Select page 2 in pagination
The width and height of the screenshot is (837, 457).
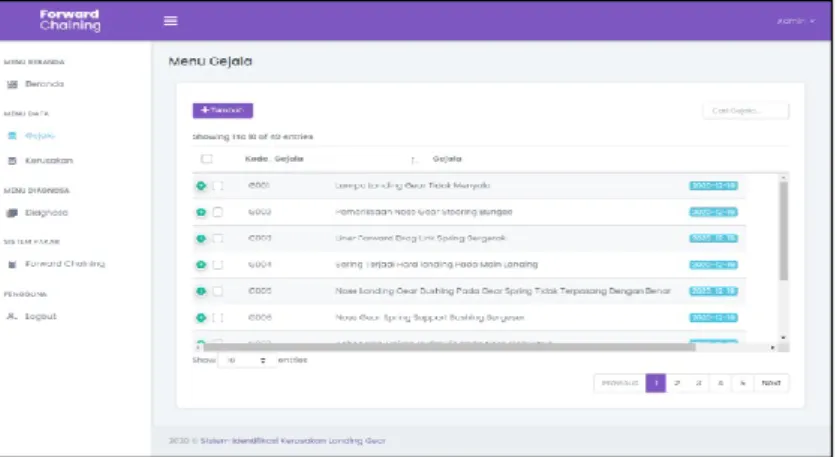tap(677, 383)
